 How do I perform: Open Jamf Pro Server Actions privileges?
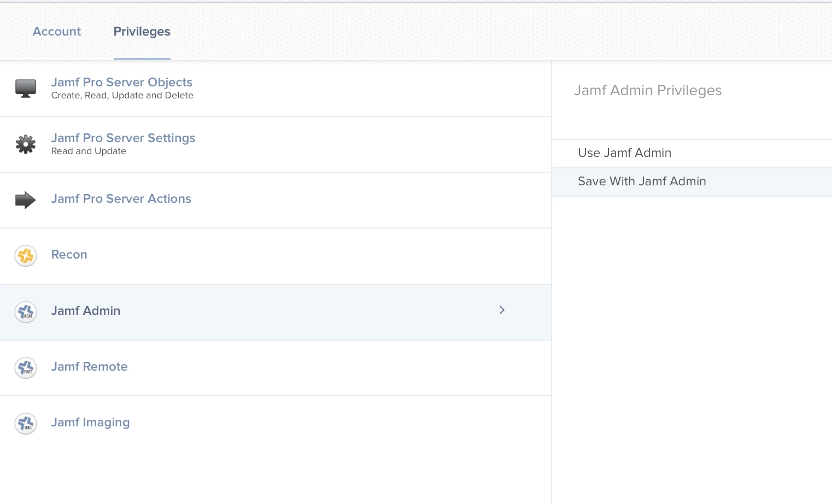pos(276,200)
